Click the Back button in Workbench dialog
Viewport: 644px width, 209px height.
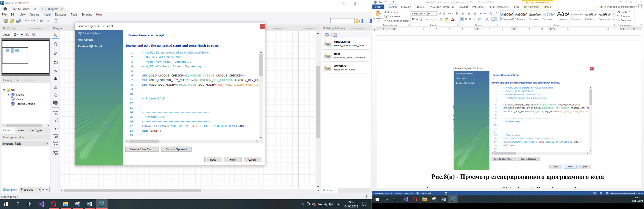coord(213,160)
